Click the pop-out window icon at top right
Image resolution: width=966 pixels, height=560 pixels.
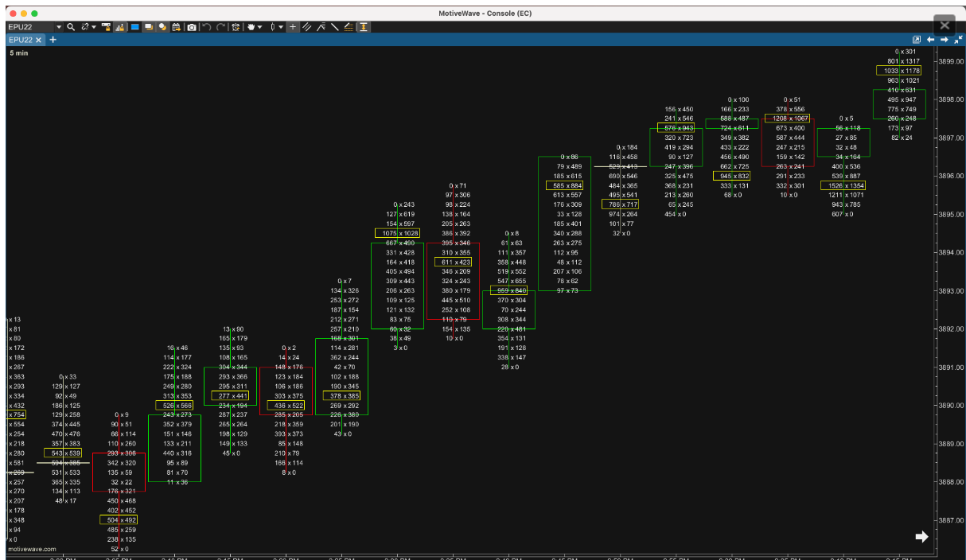[916, 40]
